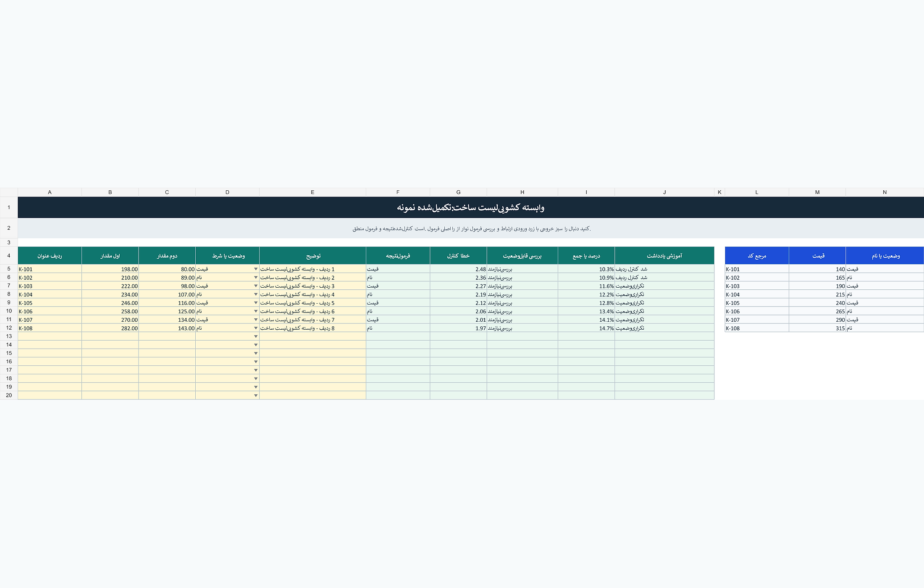The image size is (924, 588).
Task: Select the column A header
Action: (x=50, y=192)
